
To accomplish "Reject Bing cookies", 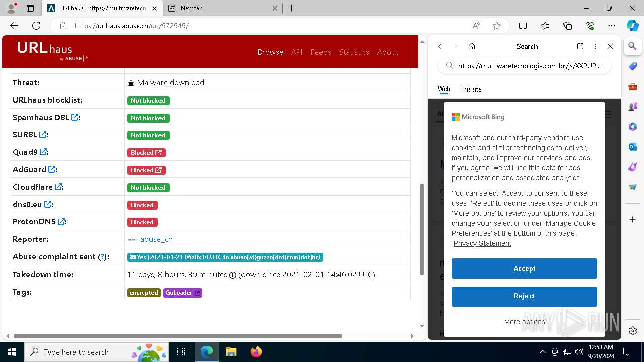I will (x=524, y=296).
